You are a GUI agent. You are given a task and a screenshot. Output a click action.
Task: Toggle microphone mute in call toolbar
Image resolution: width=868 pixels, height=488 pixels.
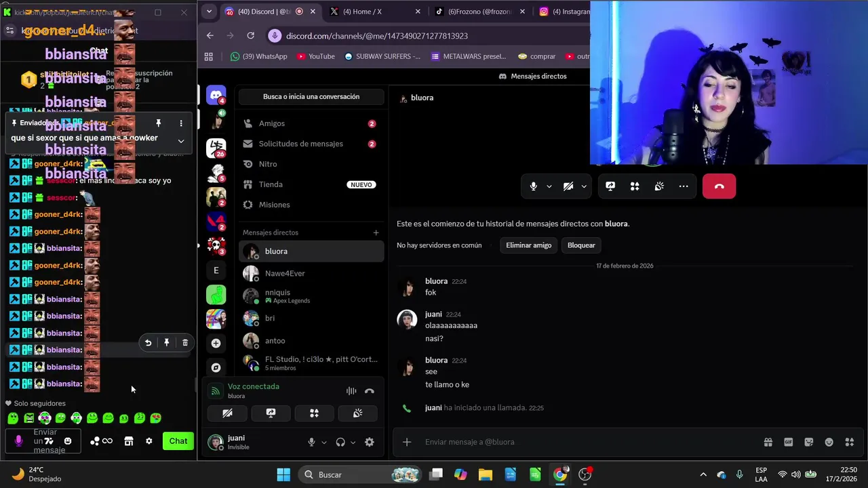click(534, 186)
